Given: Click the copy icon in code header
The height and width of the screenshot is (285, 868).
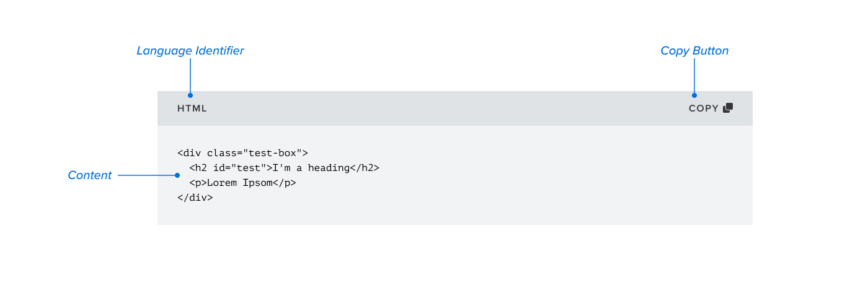Looking at the screenshot, I should click(x=728, y=108).
